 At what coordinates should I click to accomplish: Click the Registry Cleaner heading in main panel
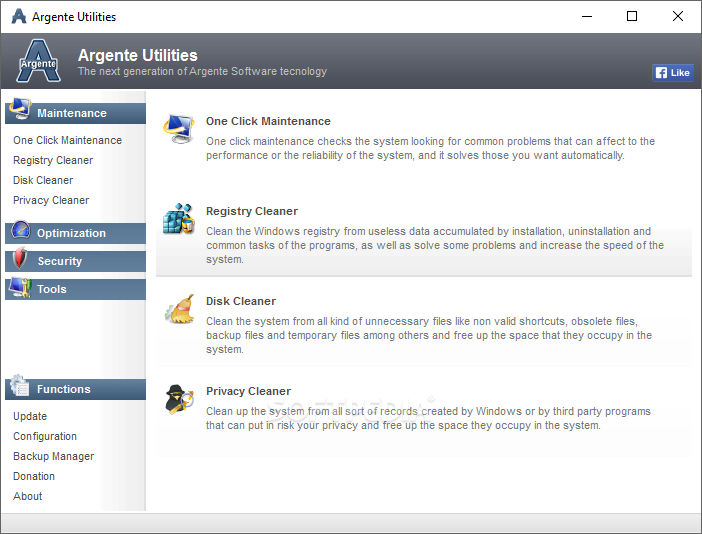coord(252,211)
